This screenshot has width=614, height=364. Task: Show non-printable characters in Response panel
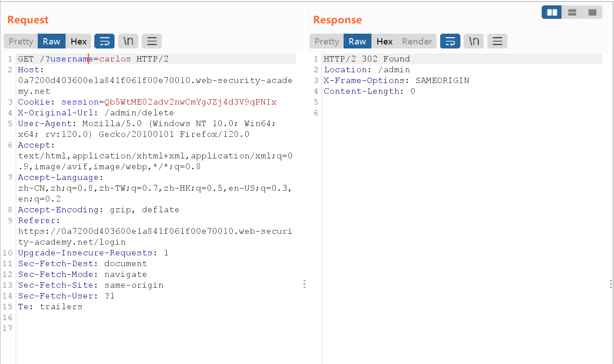point(474,41)
